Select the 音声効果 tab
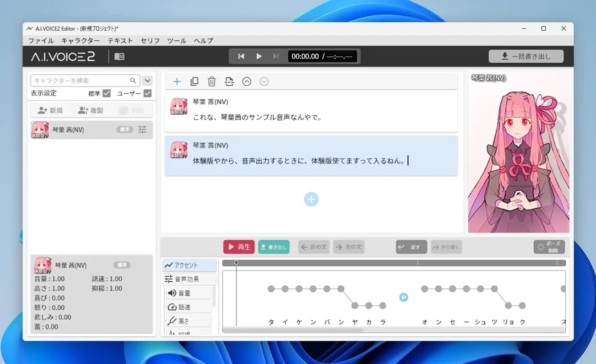The image size is (596, 364). coord(189,279)
